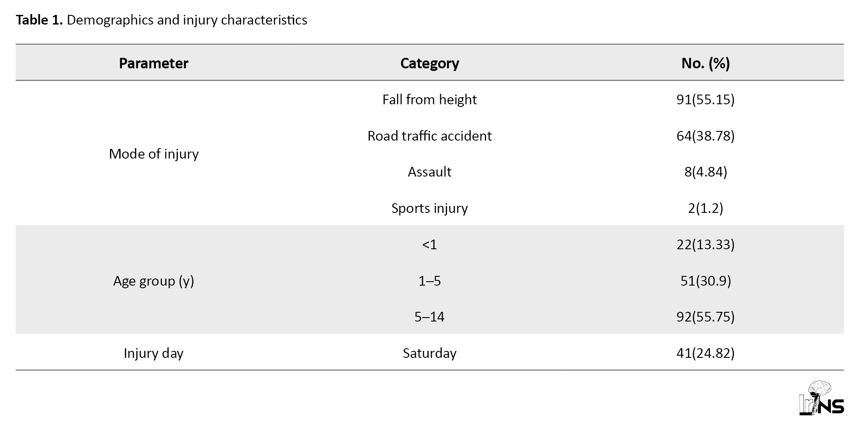This screenshot has width=868, height=431.
Task: Select the 5–14 age category cell
Action: click(x=429, y=317)
